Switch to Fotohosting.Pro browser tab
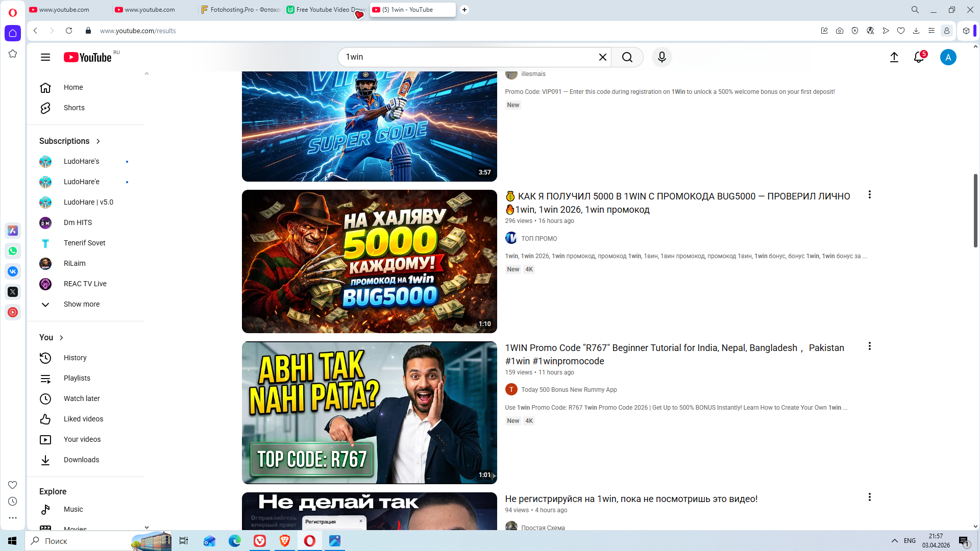980x551 pixels. pyautogui.click(x=240, y=10)
